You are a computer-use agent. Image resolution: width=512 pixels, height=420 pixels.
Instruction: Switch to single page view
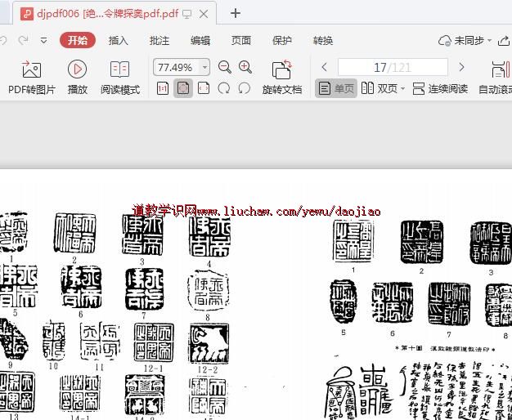coord(336,88)
